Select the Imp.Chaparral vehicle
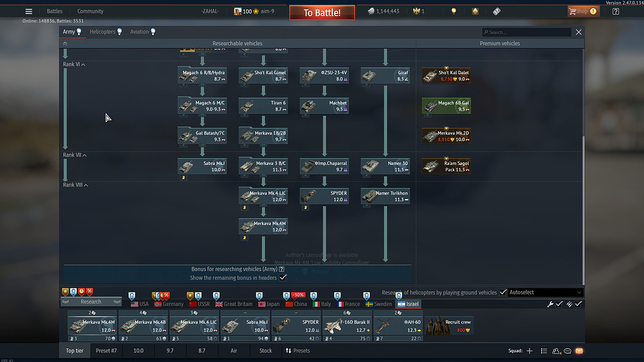This screenshot has height=362, width=644. click(325, 166)
